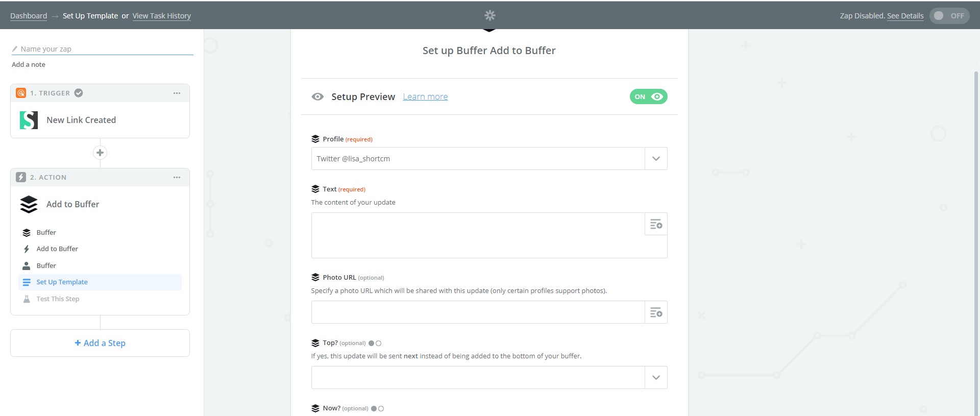Open the options menu on the Trigger step
The image size is (980, 416).
pos(177,92)
